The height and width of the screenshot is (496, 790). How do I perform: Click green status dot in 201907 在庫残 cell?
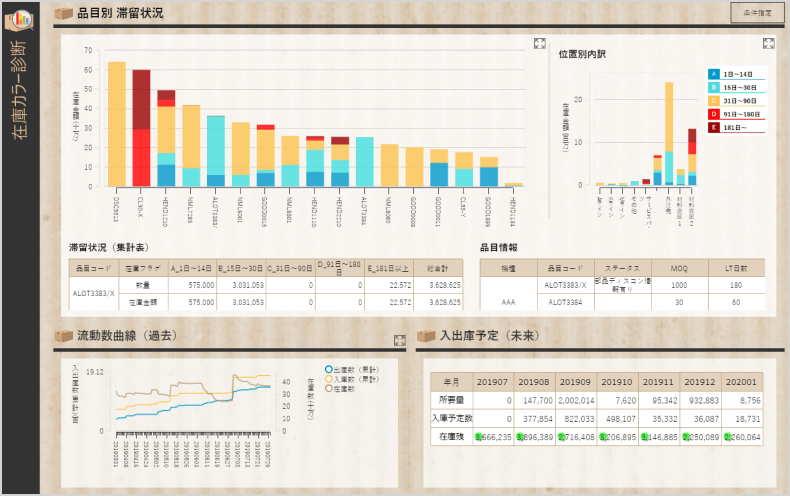click(479, 437)
